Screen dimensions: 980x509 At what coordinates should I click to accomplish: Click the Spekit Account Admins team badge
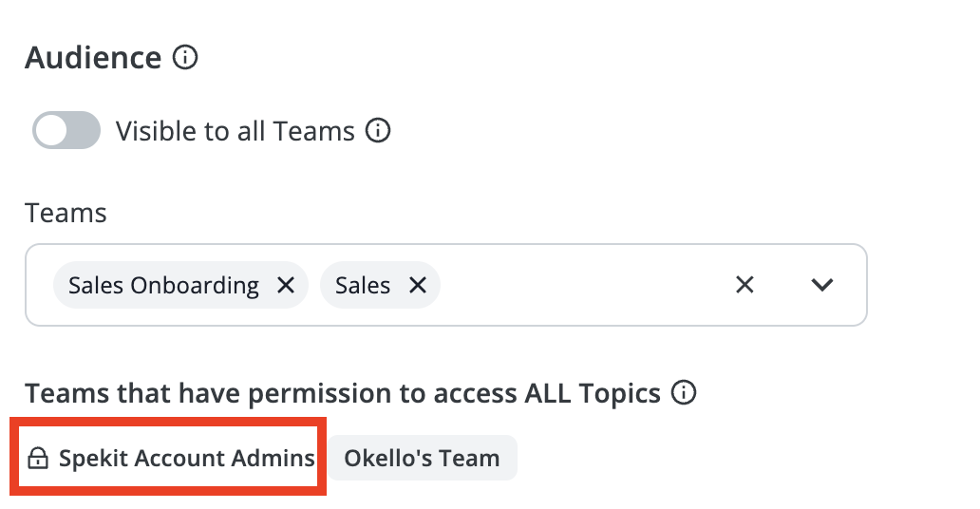point(170,458)
